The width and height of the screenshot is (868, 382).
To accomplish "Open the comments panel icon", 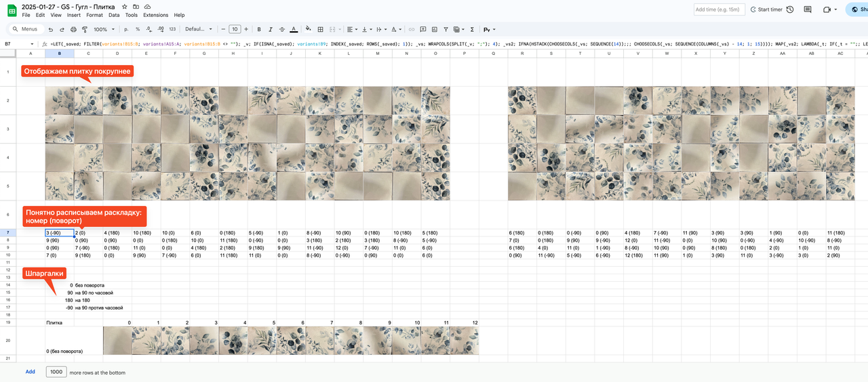I will [808, 9].
